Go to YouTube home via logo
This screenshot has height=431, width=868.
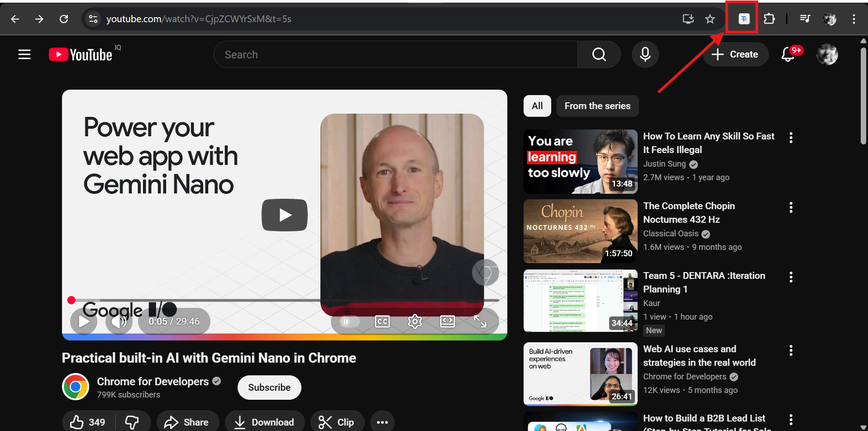(81, 54)
